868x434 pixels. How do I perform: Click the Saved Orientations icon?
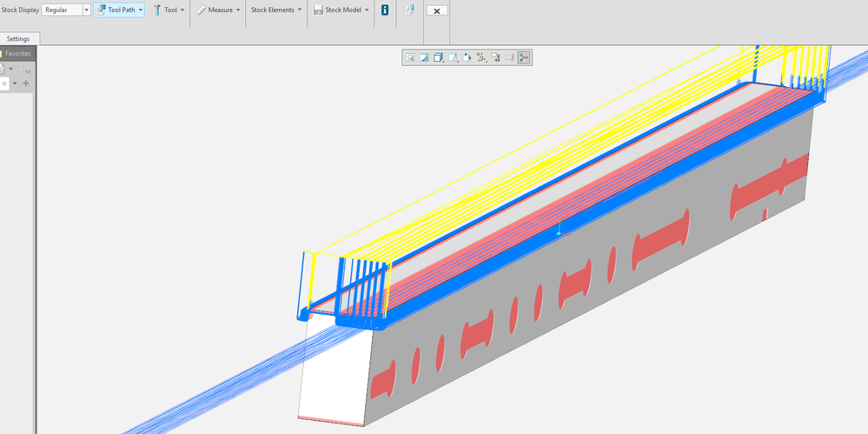453,57
